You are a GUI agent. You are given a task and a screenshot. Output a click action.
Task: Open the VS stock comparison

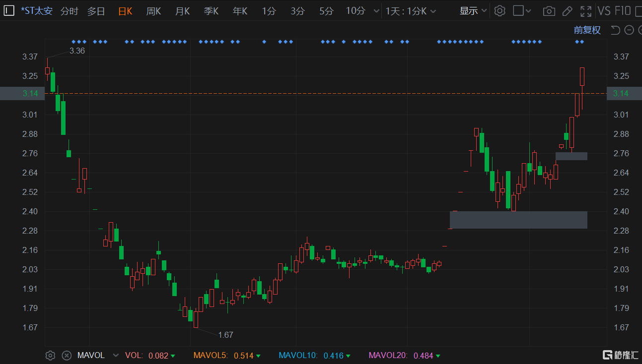[x=604, y=10]
